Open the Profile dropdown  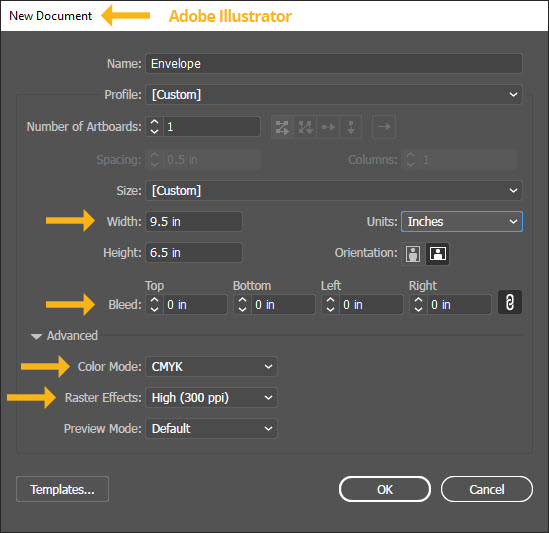coord(334,95)
